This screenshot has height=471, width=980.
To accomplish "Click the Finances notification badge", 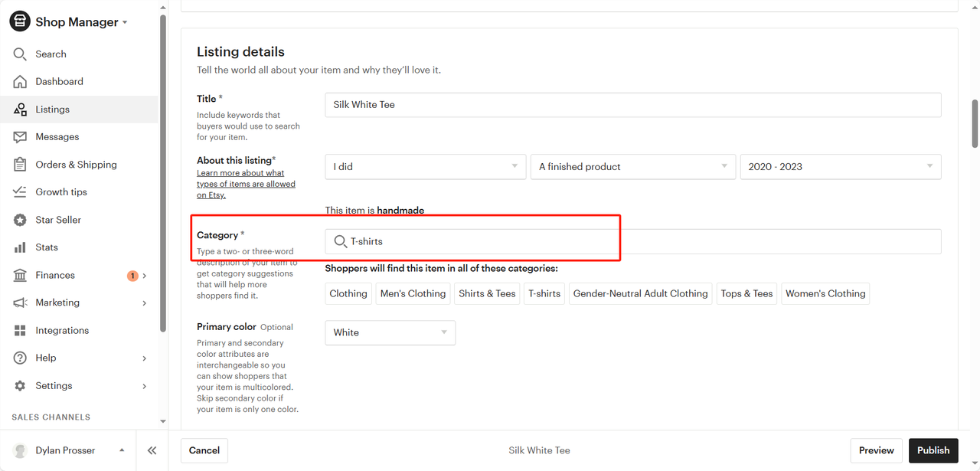I will click(132, 276).
